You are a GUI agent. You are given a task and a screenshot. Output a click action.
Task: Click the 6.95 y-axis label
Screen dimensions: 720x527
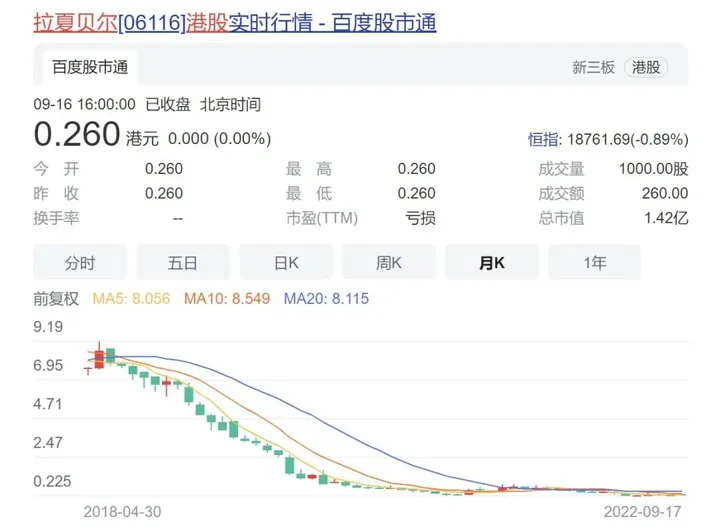click(x=48, y=365)
